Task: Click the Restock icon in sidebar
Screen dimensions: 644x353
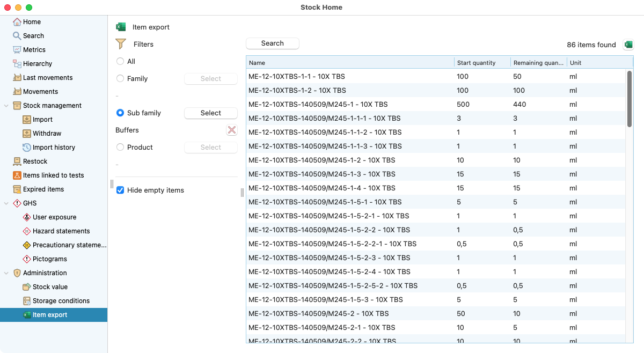Action: pyautogui.click(x=17, y=161)
